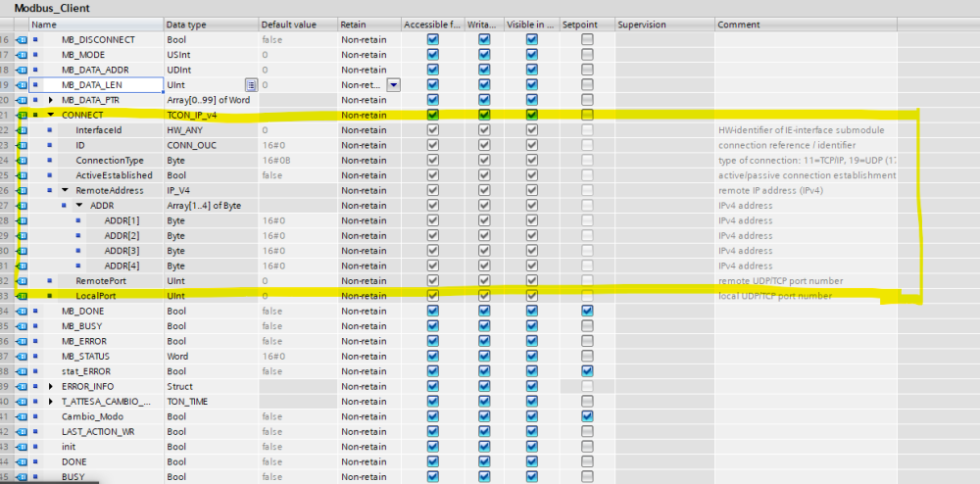The height and width of the screenshot is (484, 980).
Task: Open the Retain dropdown for MB_DATA_LEN
Action: point(393,85)
